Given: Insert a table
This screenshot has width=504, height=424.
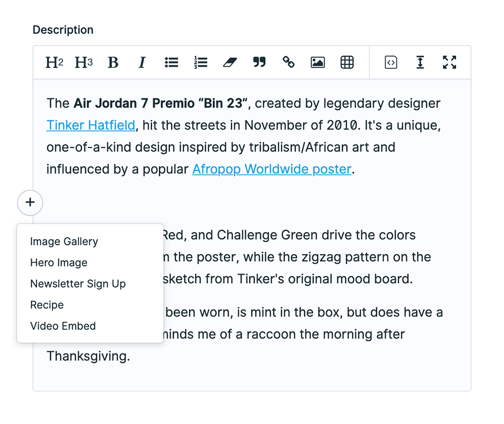Looking at the screenshot, I should click(x=347, y=63).
